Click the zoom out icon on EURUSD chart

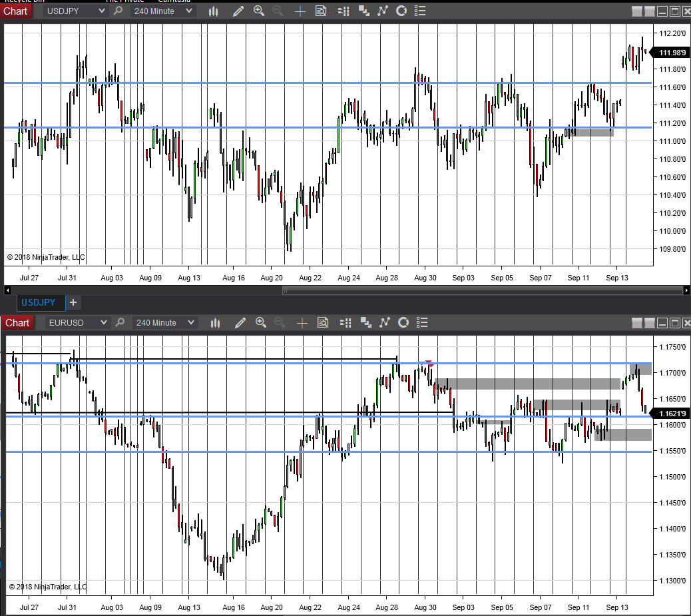[x=280, y=323]
